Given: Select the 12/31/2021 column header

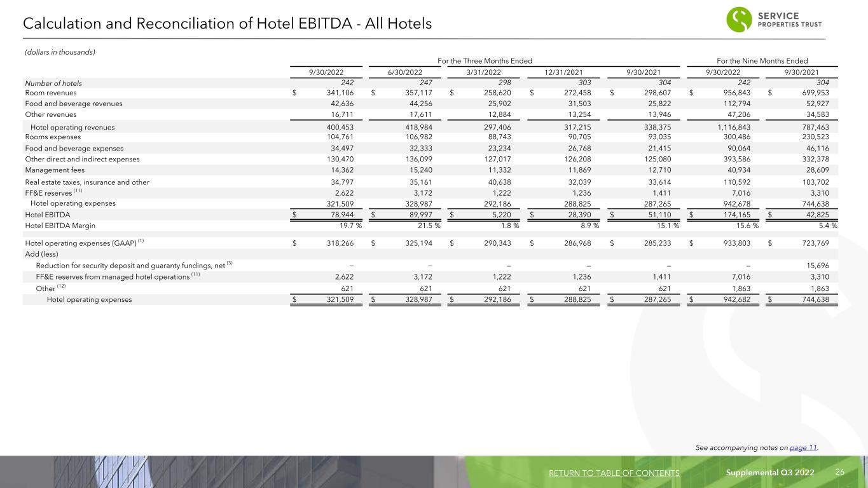Looking at the screenshot, I should coord(564,71).
